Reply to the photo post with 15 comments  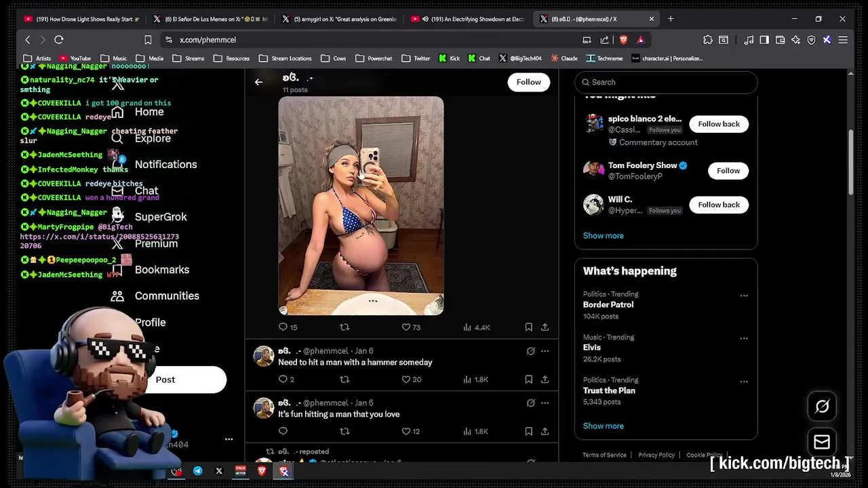point(288,327)
